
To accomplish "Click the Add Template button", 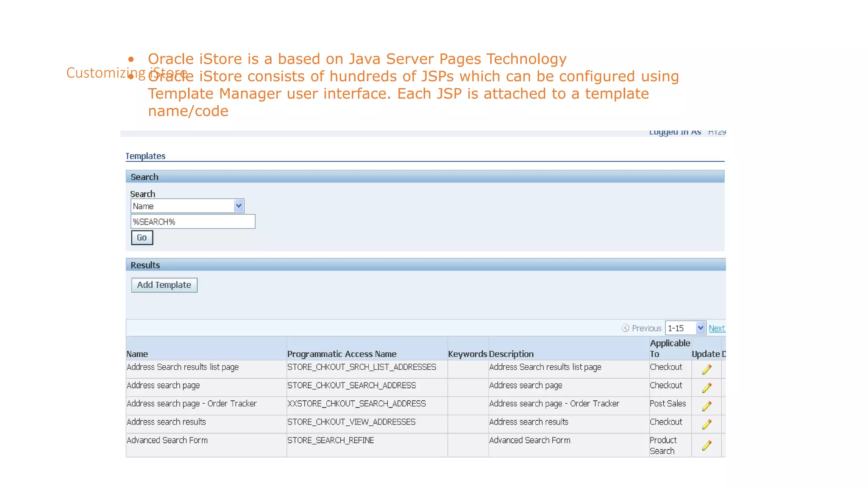I will 164,285.
